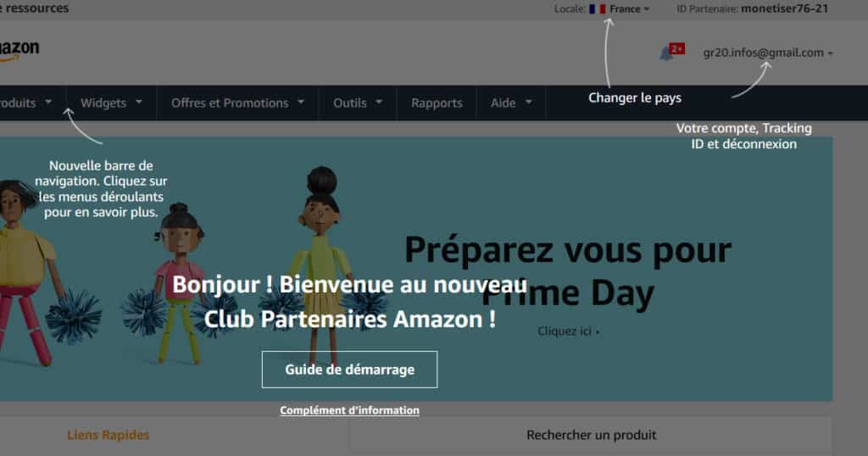The width and height of the screenshot is (868, 456).
Task: Click the France flag icon
Action: tap(598, 8)
